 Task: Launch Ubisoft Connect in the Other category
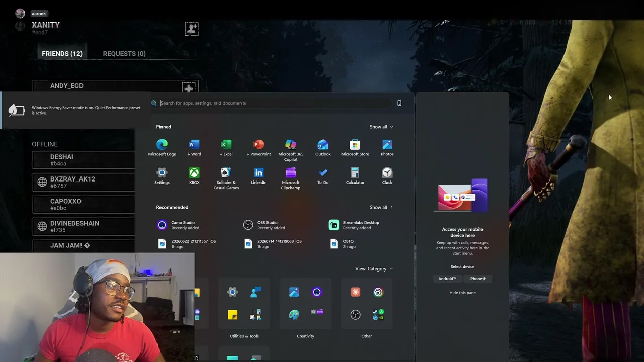point(378,292)
